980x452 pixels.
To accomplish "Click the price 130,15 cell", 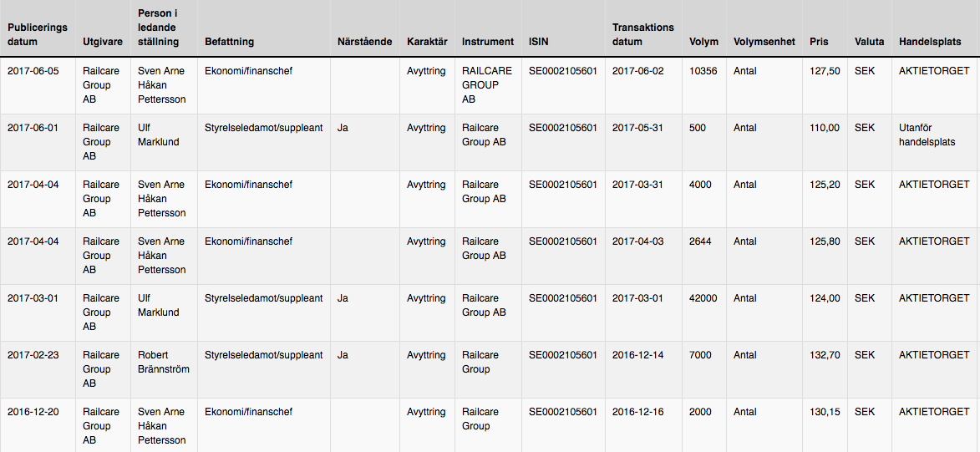I will tap(825, 425).
